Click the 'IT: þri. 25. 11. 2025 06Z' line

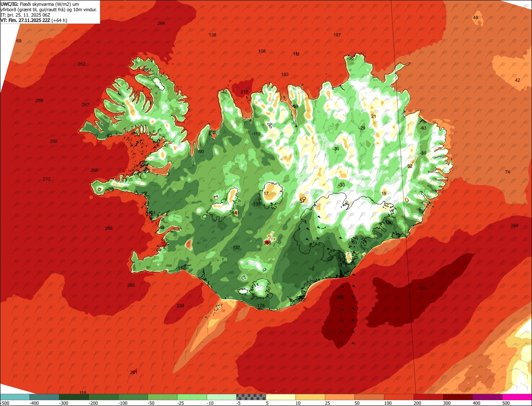(x=26, y=15)
